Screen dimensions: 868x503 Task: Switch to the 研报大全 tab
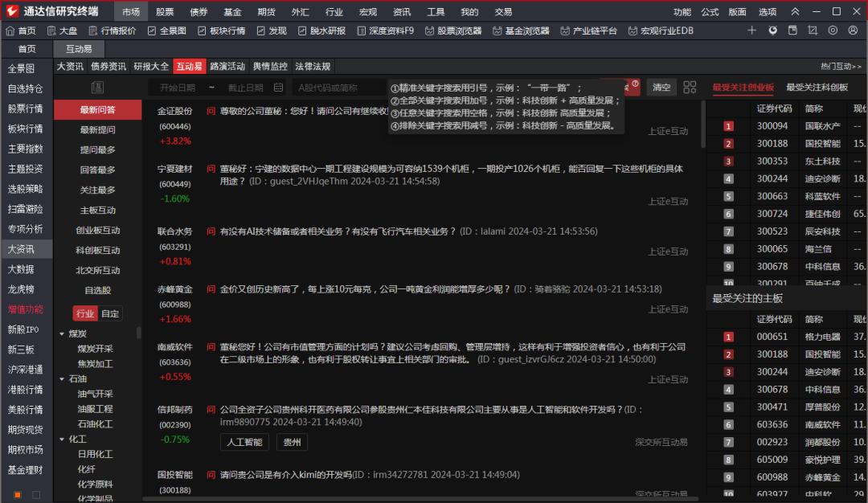point(151,67)
